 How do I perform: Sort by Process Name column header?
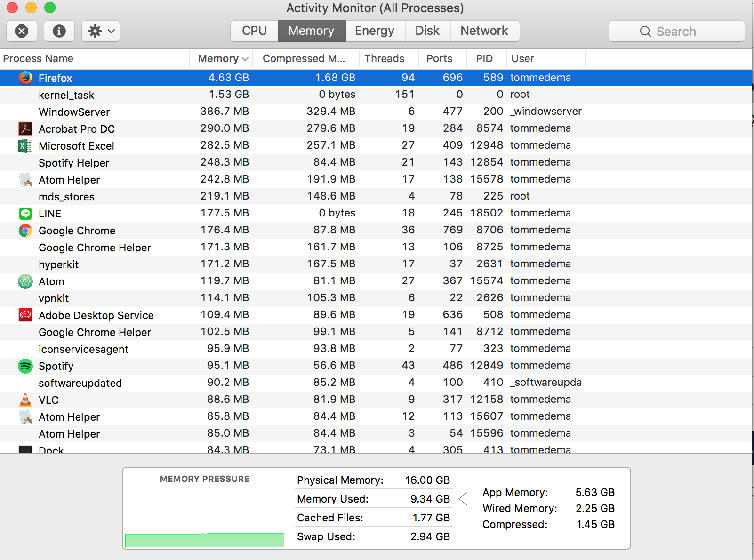(x=94, y=58)
